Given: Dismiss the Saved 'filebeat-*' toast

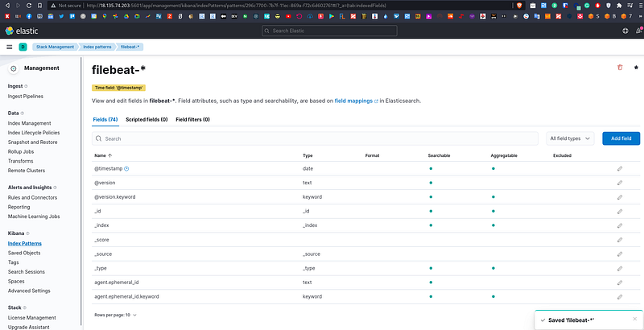Looking at the screenshot, I should (635, 319).
